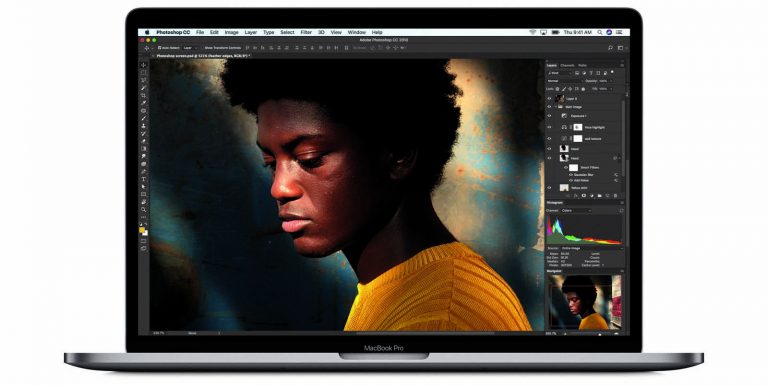
Task: Select the Move tool in the toolbar
Action: tap(144, 65)
